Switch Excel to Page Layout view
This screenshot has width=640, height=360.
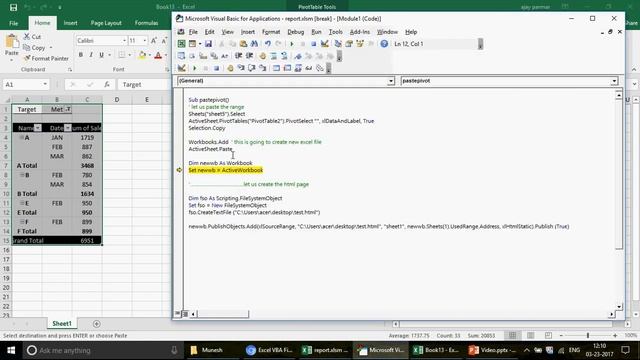[x=530, y=336]
